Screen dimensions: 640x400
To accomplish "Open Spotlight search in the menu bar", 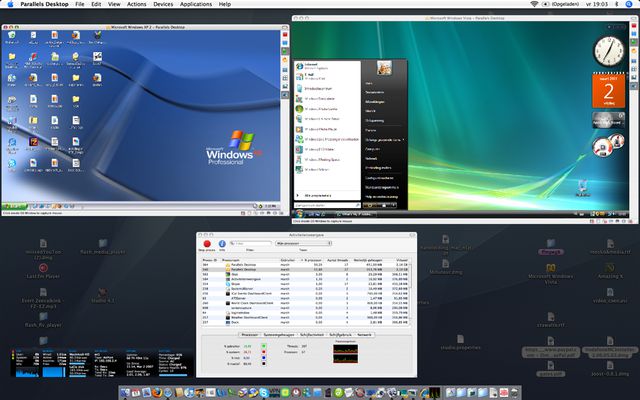I will coord(629,4).
